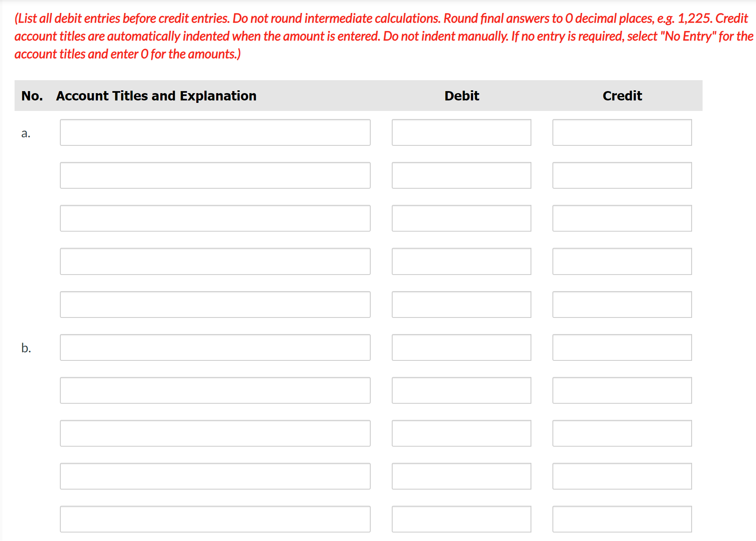Click the "No." column header

pyautogui.click(x=32, y=96)
